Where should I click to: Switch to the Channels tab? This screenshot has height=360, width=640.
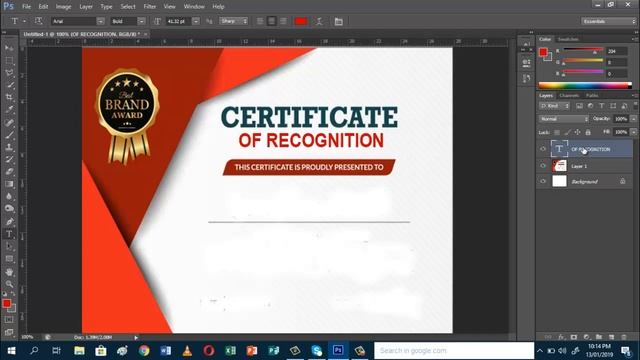[569, 96]
